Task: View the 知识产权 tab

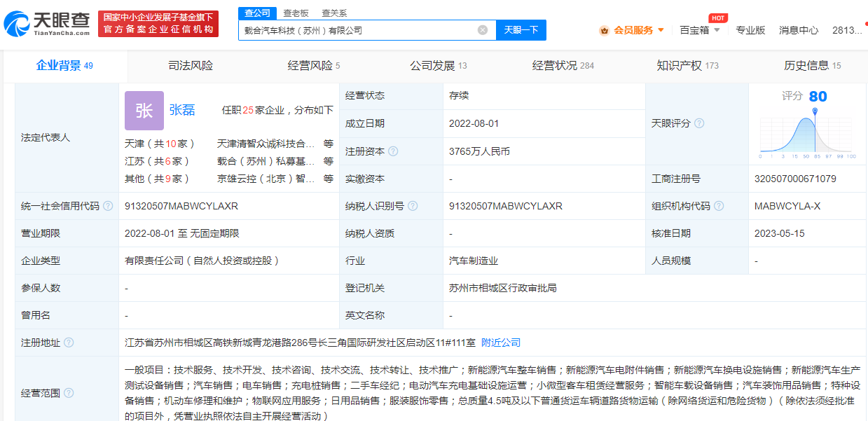Action: tap(688, 66)
